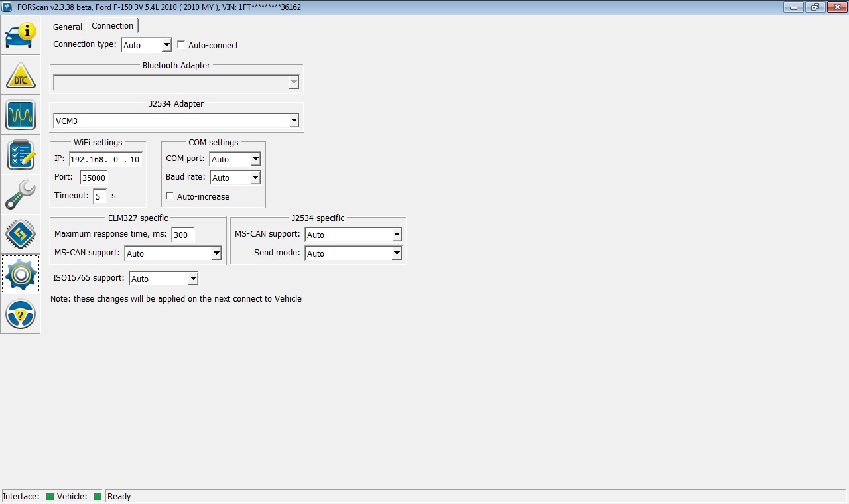Click the Maximum response time field
Viewport: 849px width, 504px height.
pyautogui.click(x=182, y=235)
